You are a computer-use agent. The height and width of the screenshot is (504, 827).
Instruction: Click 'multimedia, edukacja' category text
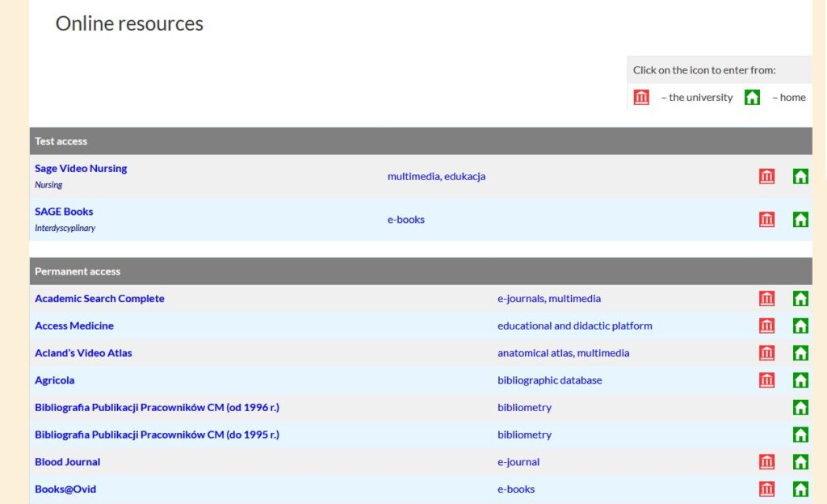(x=437, y=176)
